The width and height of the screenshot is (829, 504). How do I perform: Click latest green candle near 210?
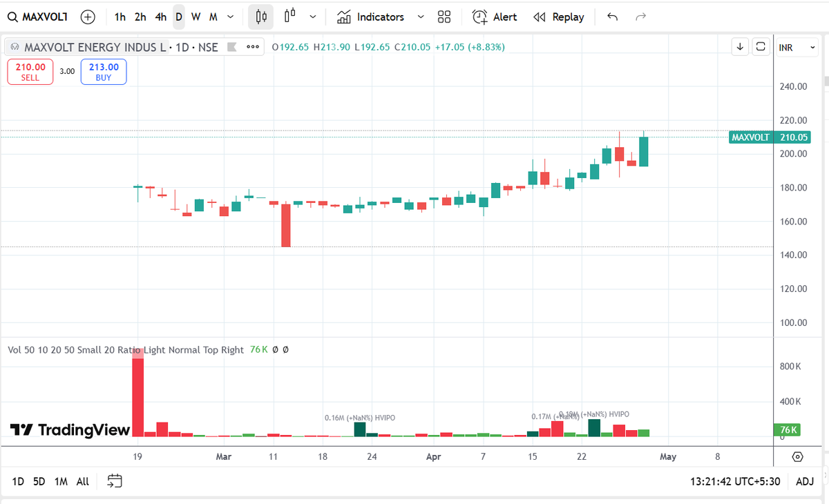[x=644, y=151]
